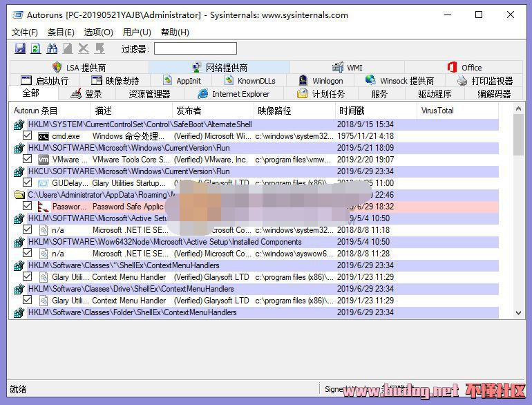Switch to the 登录 tab
532x405 pixels.
point(87,94)
